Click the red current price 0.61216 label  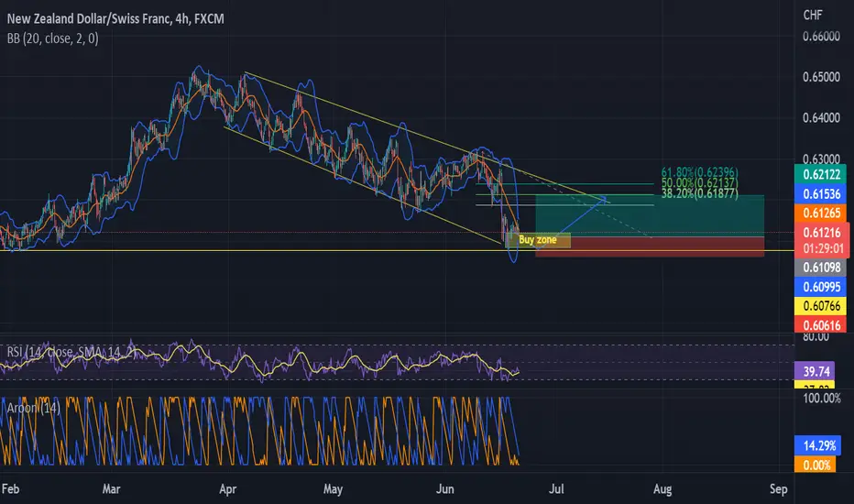(821, 233)
